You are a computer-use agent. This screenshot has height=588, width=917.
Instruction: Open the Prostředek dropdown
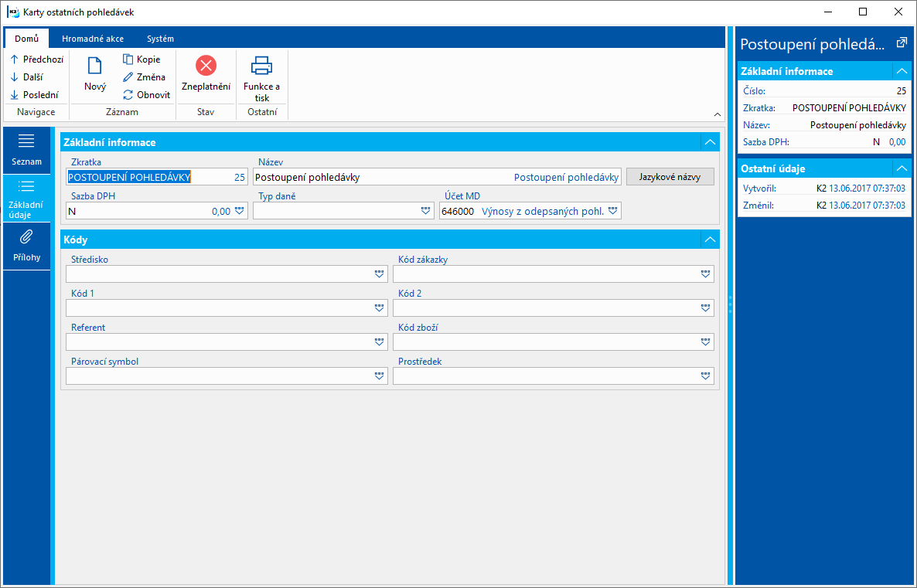pyautogui.click(x=705, y=376)
